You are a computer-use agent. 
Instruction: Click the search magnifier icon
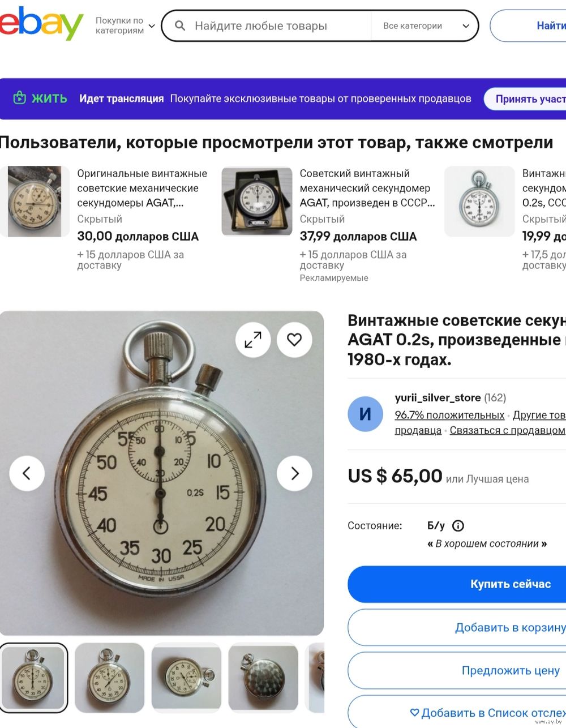coord(180,25)
